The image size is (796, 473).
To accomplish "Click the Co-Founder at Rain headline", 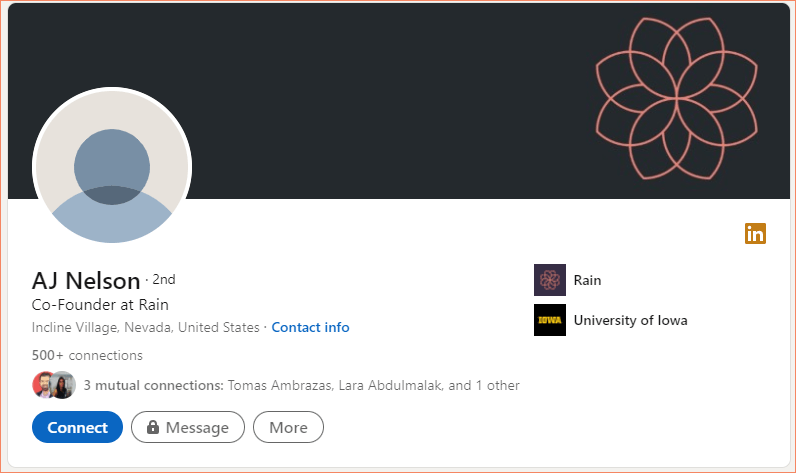I will 100,305.
